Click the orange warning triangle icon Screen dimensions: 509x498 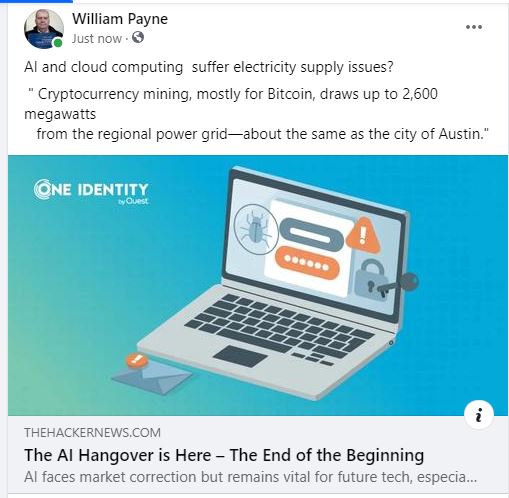point(363,234)
